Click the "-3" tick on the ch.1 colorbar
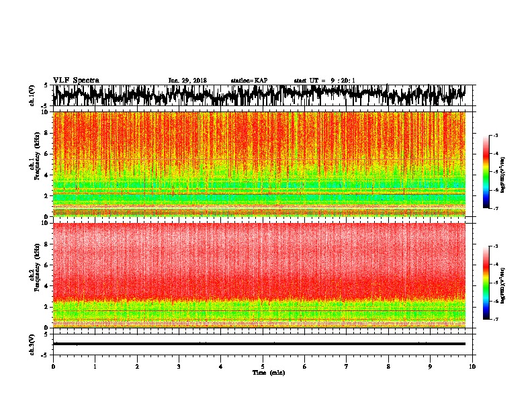This screenshot has height=411, width=532. 495,135
